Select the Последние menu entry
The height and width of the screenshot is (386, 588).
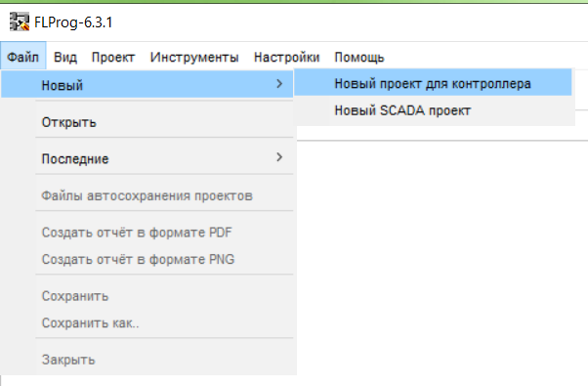(x=147, y=158)
